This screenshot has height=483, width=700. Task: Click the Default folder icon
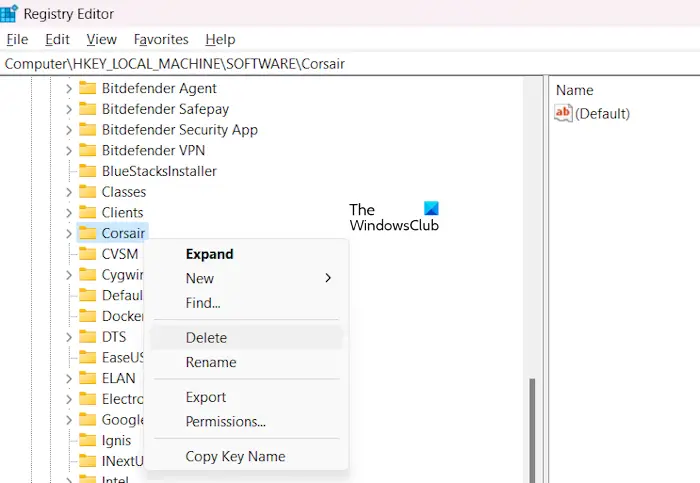click(x=88, y=295)
